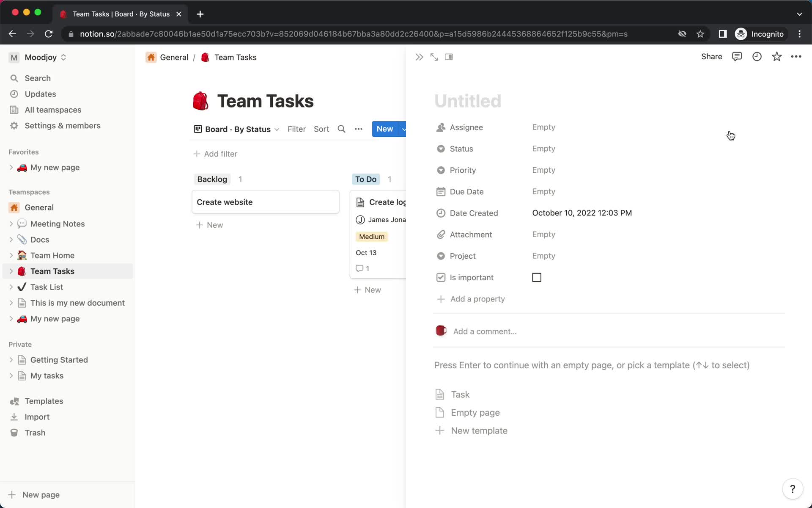Click the Untitled page title field

click(468, 101)
